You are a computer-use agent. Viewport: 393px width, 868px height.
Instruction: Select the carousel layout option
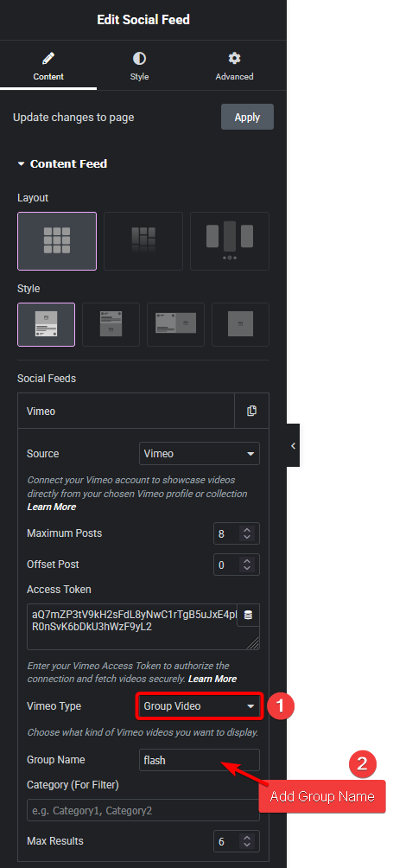click(x=230, y=241)
